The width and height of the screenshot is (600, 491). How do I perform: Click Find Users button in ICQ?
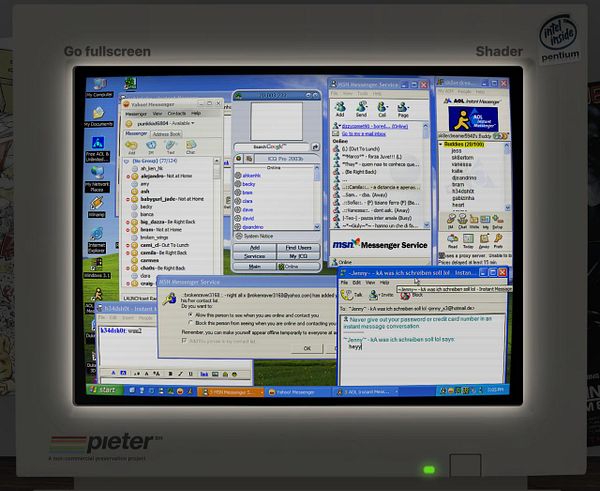pos(298,248)
